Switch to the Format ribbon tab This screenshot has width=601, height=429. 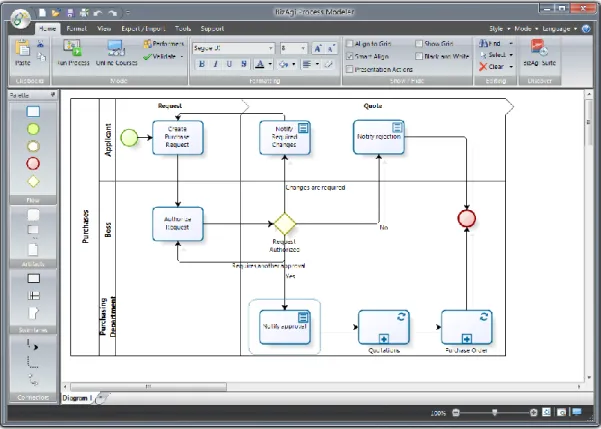(77, 29)
